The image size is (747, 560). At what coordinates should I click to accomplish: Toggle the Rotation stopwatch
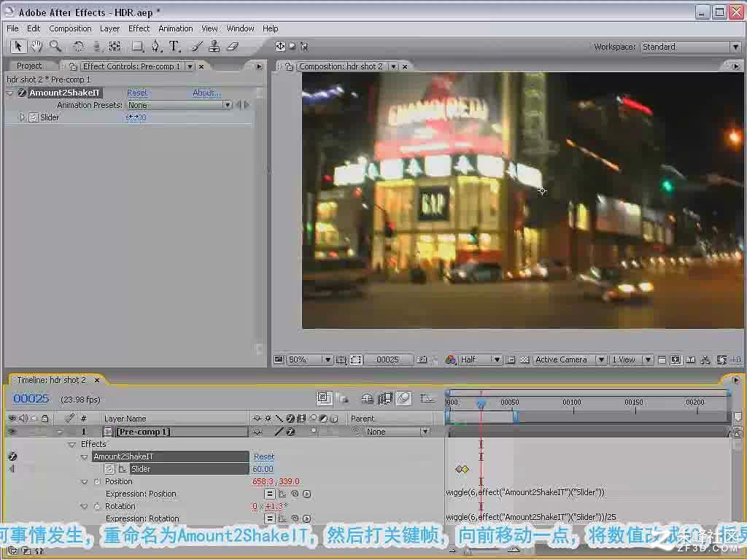[97, 506]
